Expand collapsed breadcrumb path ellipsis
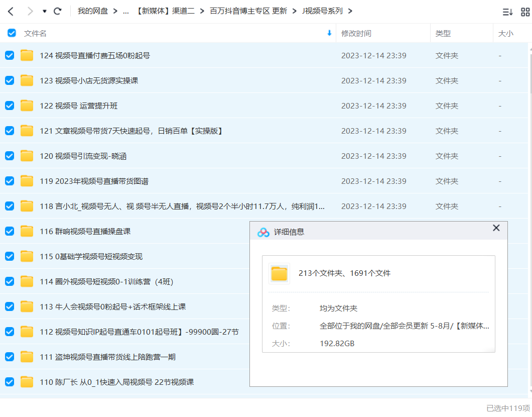532x417 pixels. [x=125, y=11]
